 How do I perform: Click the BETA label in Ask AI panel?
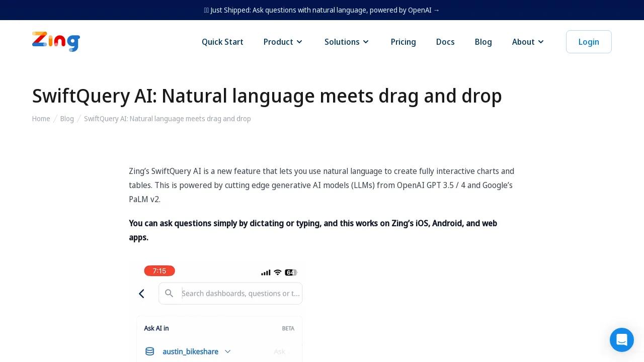(288, 328)
